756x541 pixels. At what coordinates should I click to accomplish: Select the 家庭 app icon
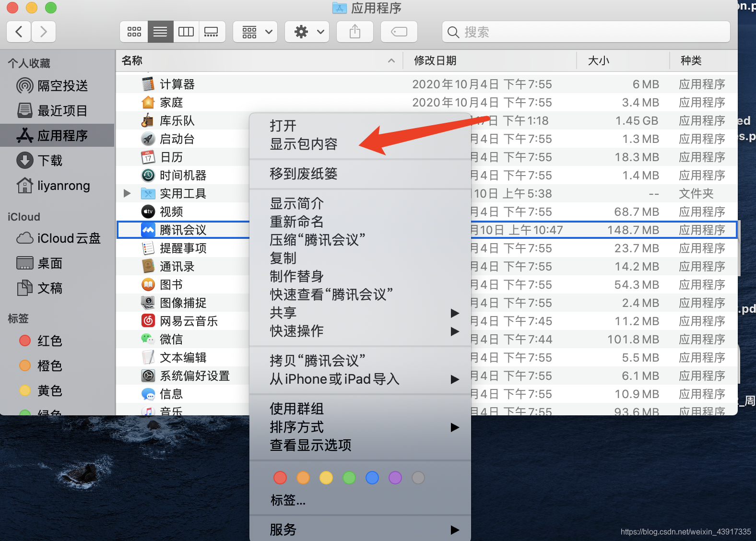pos(148,102)
